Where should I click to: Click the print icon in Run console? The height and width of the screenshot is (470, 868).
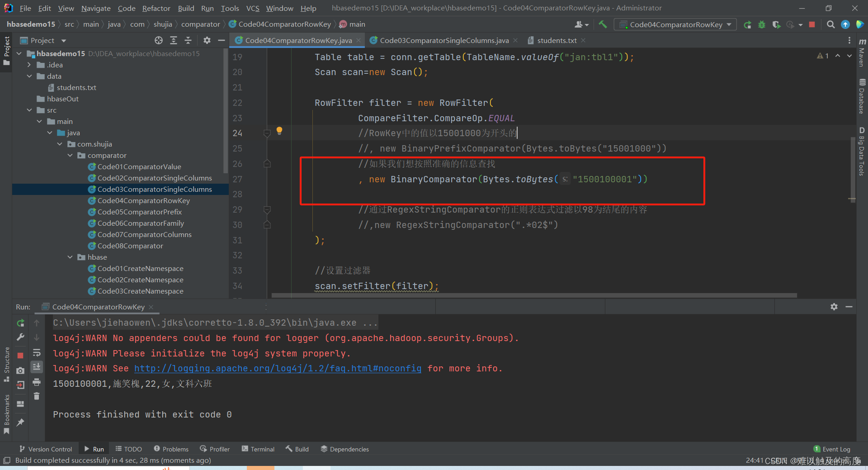[37, 382]
